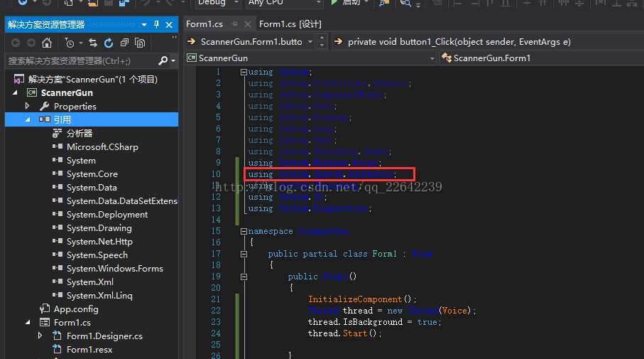Expand the Properties node

point(28,106)
